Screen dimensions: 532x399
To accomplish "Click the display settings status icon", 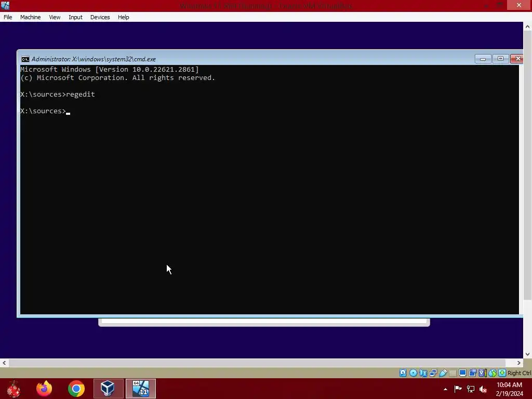I will 462,373.
